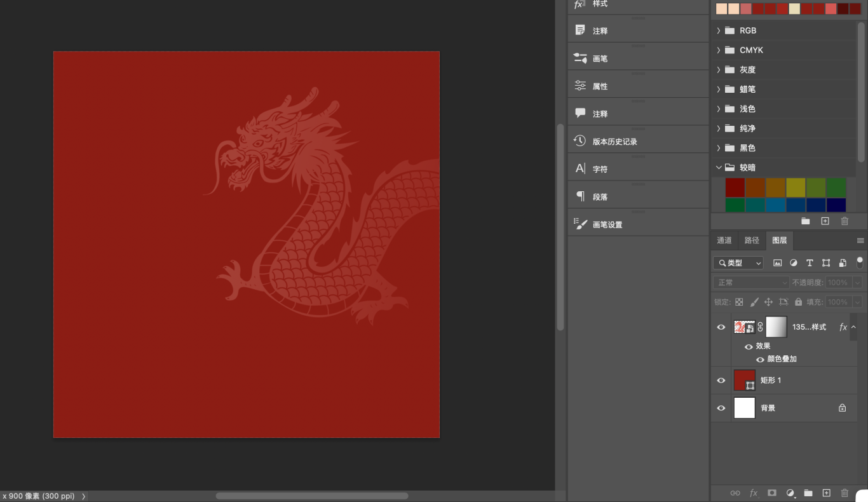Filter layers by shape layer icon
This screenshot has height=502, width=868.
coord(826,263)
